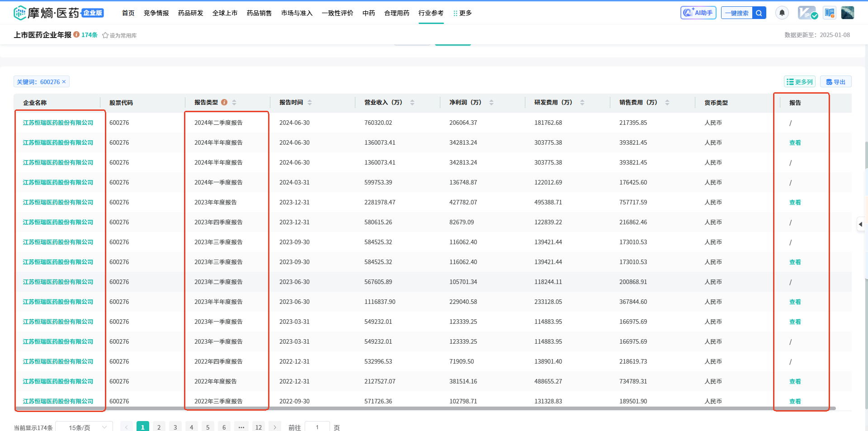Go to page 2
868x431 pixels.
[x=159, y=427]
